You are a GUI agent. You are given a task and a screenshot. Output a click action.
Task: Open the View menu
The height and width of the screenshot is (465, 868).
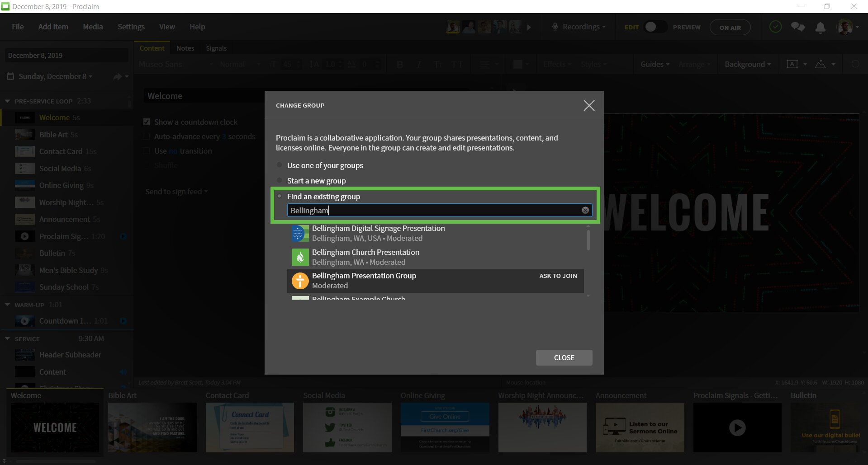click(x=167, y=27)
